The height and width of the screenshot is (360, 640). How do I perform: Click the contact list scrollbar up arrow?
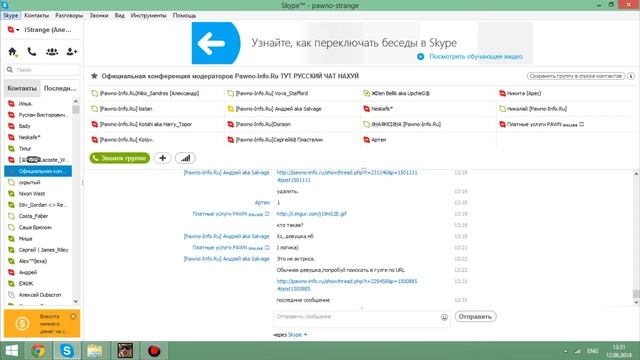(x=76, y=101)
